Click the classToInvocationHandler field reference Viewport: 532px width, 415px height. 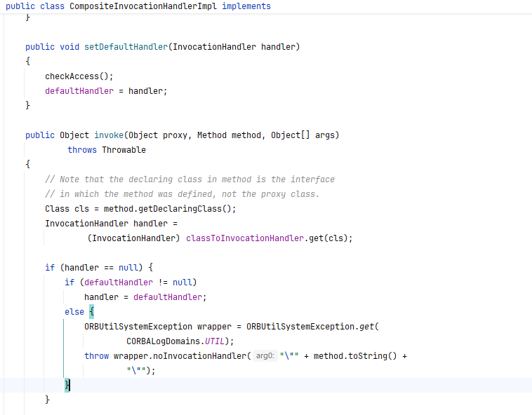click(x=245, y=238)
